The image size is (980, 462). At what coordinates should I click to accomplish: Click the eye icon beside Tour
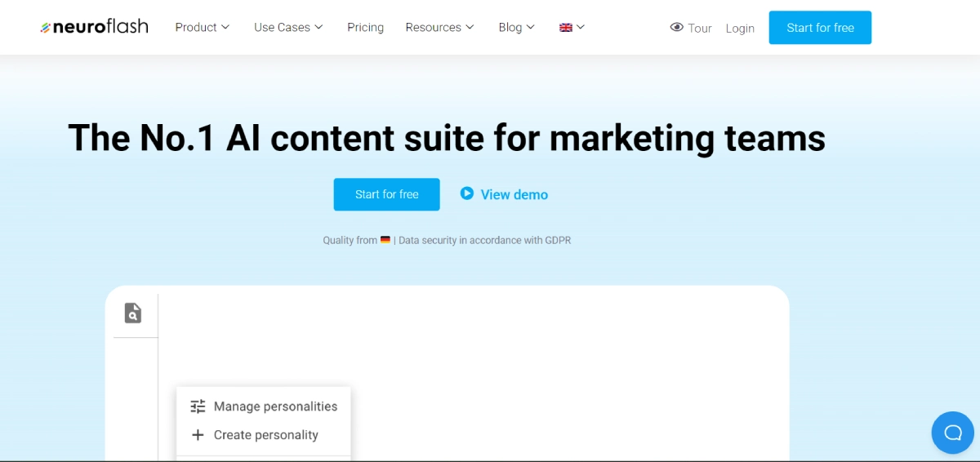(x=676, y=27)
